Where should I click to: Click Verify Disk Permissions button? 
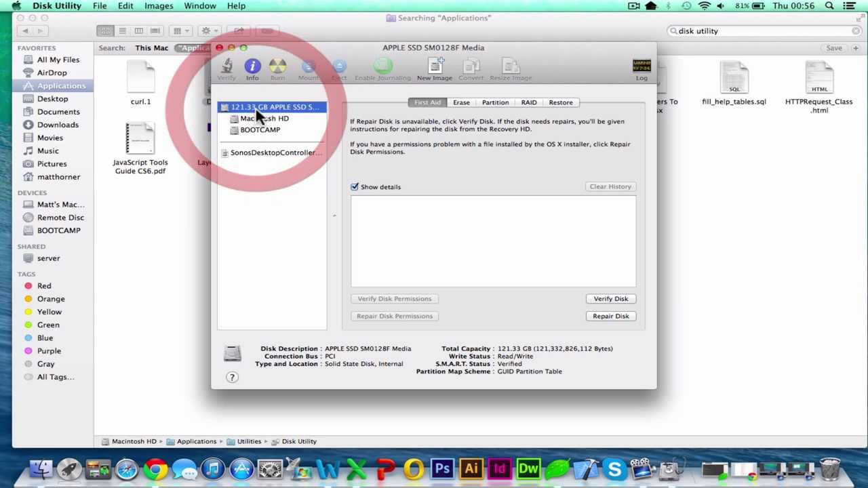click(x=395, y=299)
